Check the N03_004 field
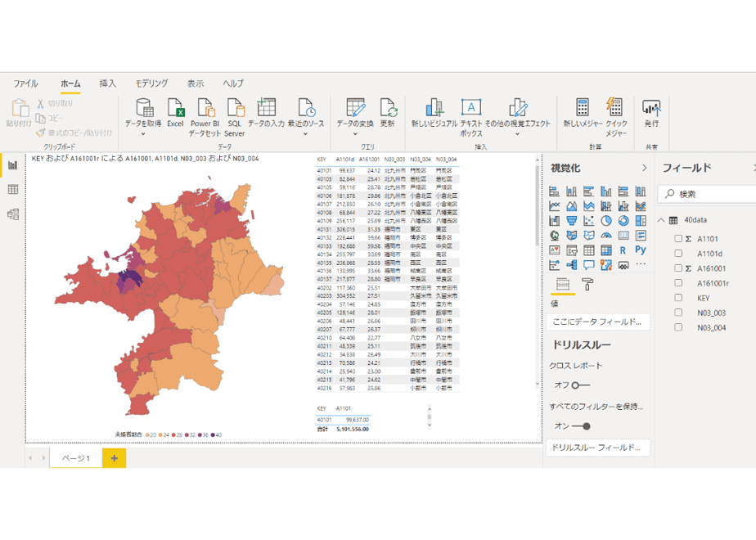This screenshot has height=540, width=756. point(678,327)
